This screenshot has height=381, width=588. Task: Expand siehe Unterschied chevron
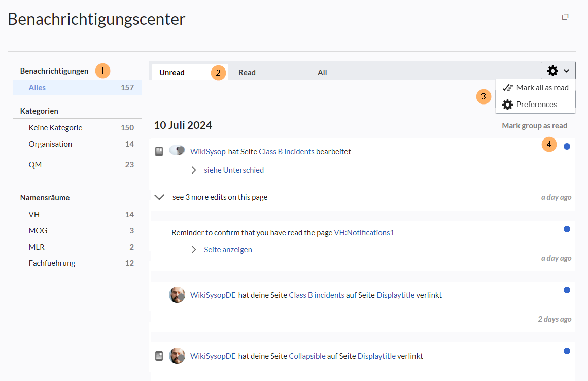[x=194, y=170]
